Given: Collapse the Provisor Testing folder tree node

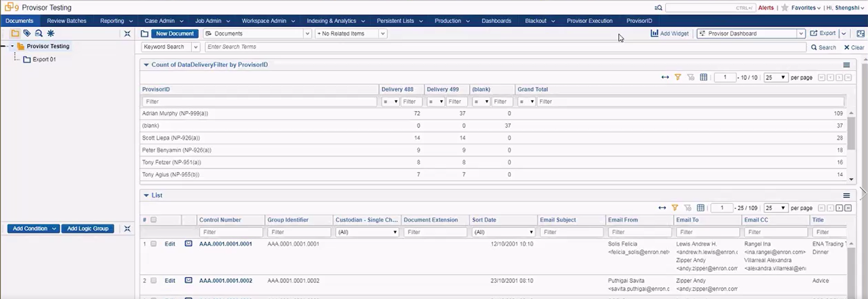Looking at the screenshot, I should point(12,46).
